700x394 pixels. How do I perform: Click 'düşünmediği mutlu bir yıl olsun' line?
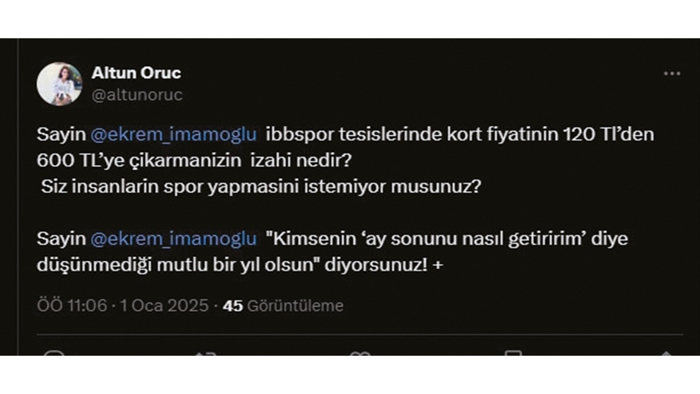pyautogui.click(x=176, y=265)
